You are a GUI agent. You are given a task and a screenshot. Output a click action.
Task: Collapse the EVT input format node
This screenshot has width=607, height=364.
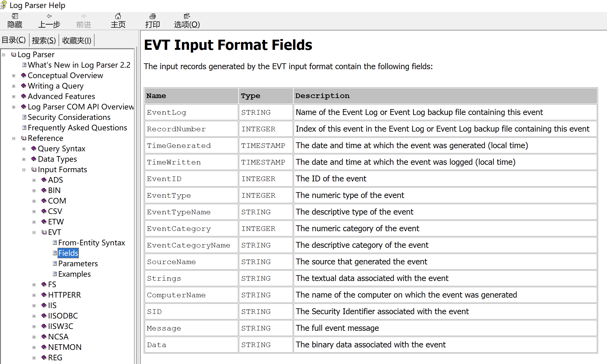[34, 232]
